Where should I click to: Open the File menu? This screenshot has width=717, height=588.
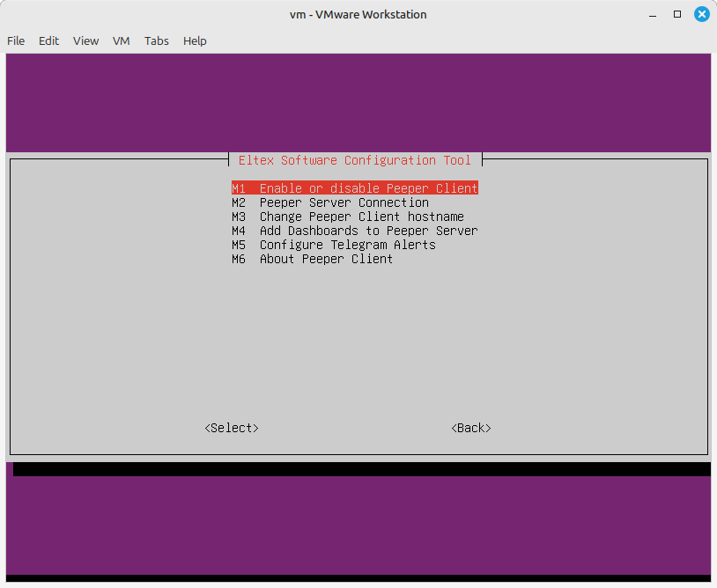(x=16, y=41)
